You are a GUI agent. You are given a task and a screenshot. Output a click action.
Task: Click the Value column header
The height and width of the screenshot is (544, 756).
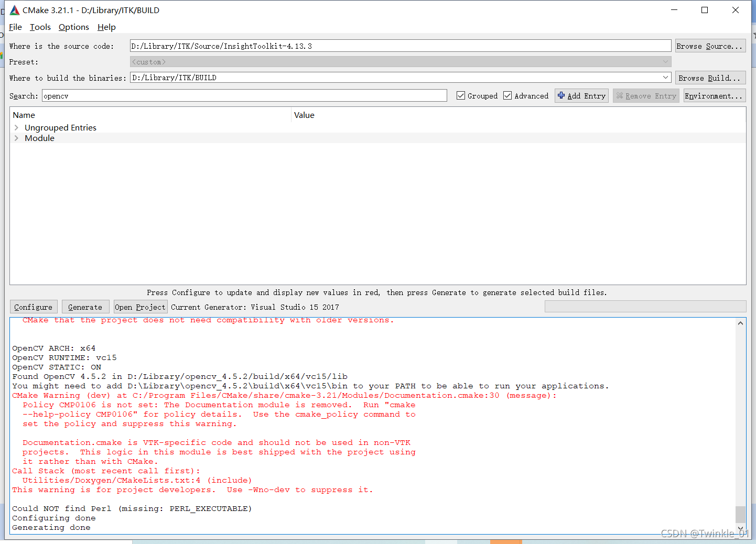click(519, 115)
